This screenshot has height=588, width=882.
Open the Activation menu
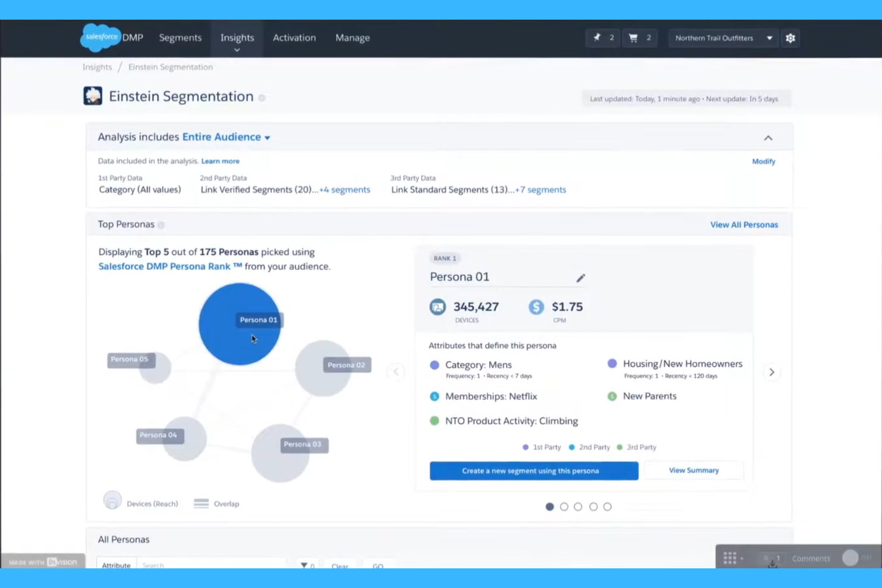(x=294, y=38)
